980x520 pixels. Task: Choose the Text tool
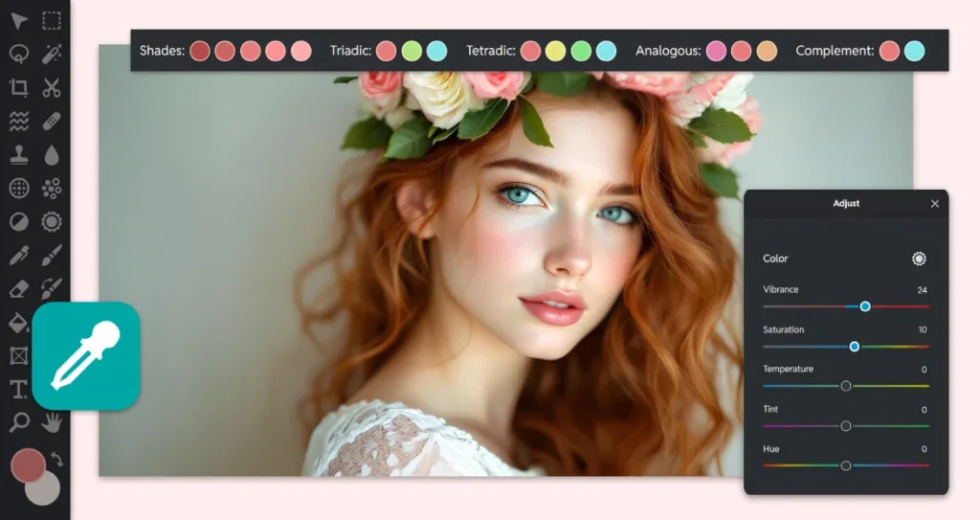pos(19,389)
